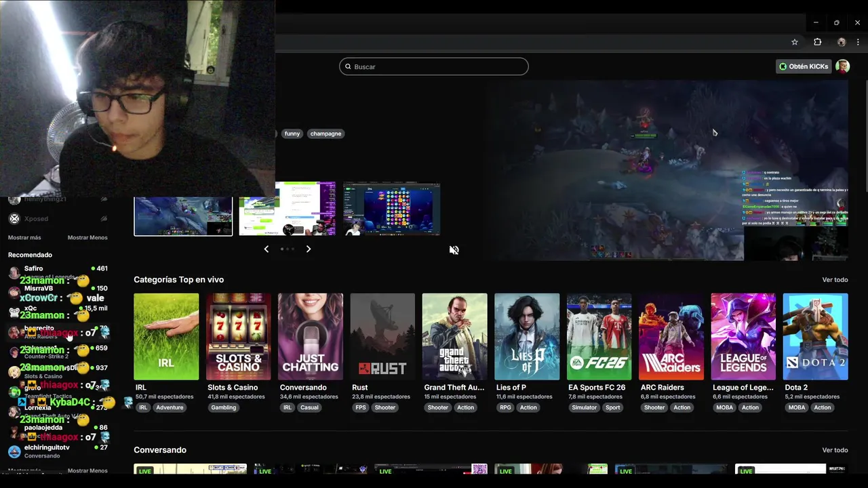
Task: Open recommended channel Safiro
Action: [x=58, y=272]
